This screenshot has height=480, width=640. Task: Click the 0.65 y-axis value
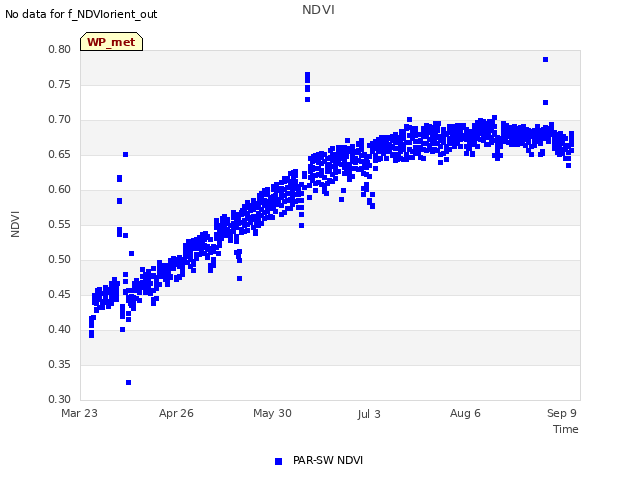[60, 155]
